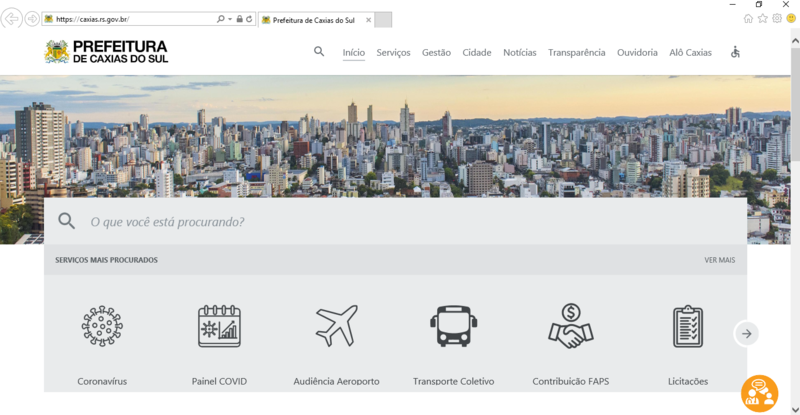Open the Ouvidoria menu item
The height and width of the screenshot is (415, 800).
point(637,52)
